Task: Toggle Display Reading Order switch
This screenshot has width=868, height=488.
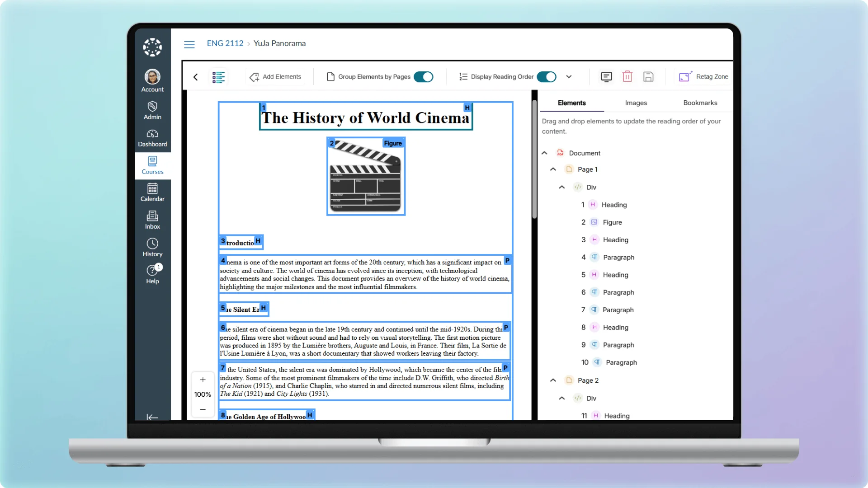Action: coord(547,77)
